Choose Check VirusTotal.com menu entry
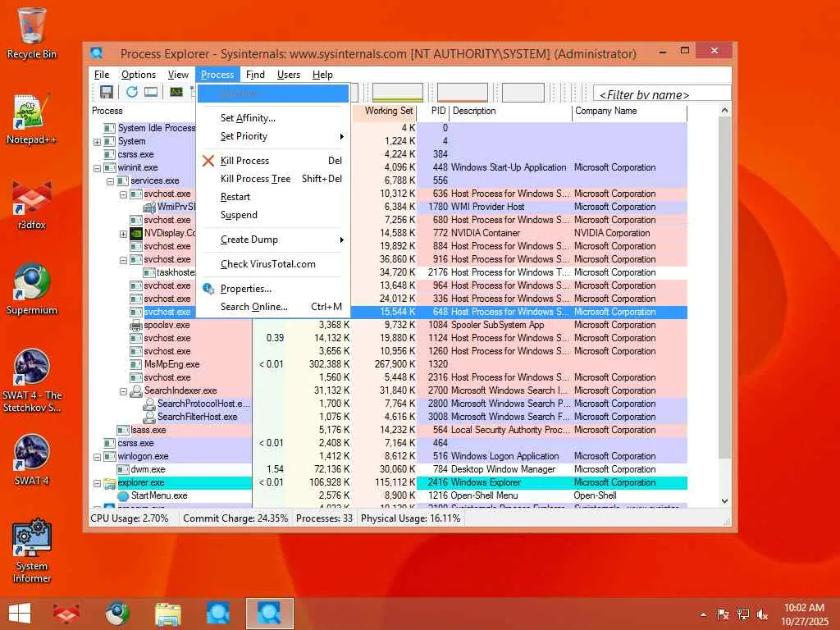 pos(273,264)
